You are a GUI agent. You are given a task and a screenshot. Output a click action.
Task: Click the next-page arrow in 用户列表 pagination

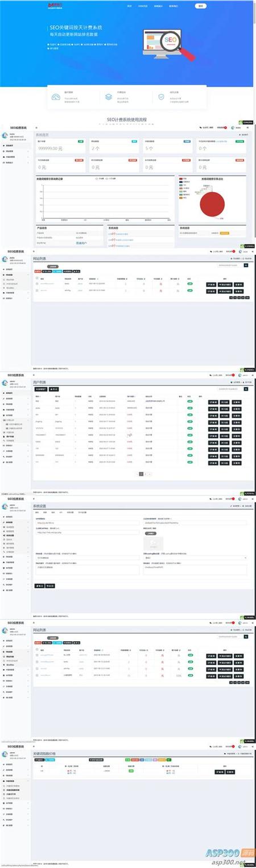150,473
